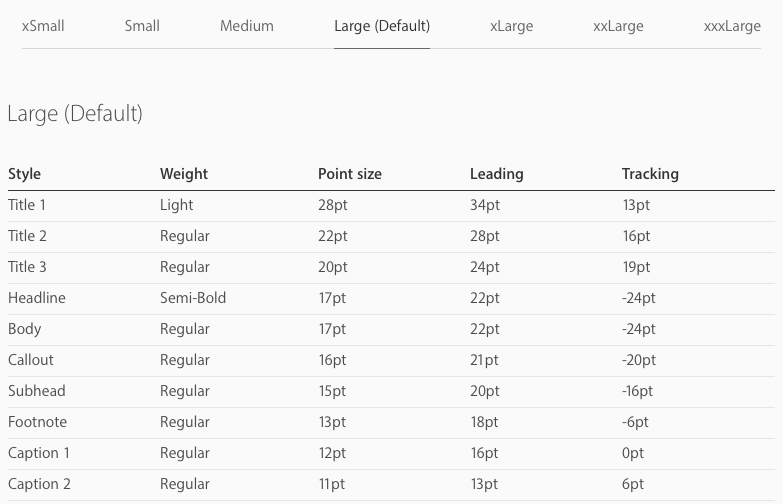Select the Callout row label

[x=30, y=360]
